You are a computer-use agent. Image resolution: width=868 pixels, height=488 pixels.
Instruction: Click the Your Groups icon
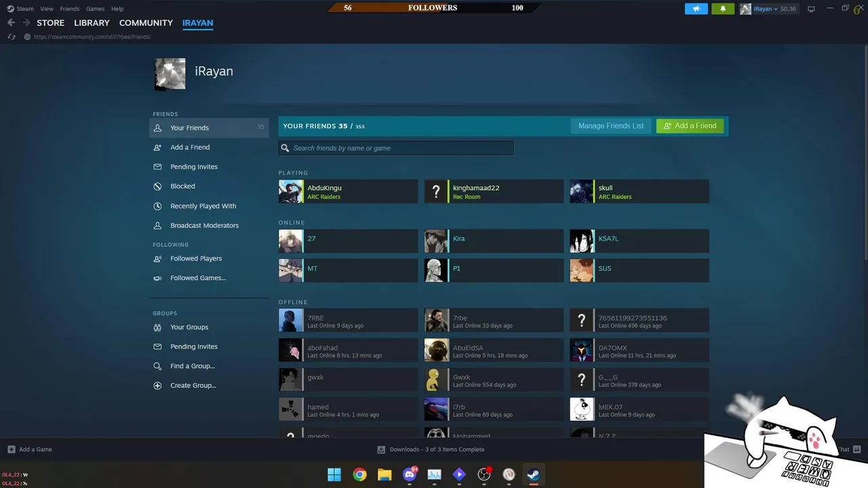[157, 327]
